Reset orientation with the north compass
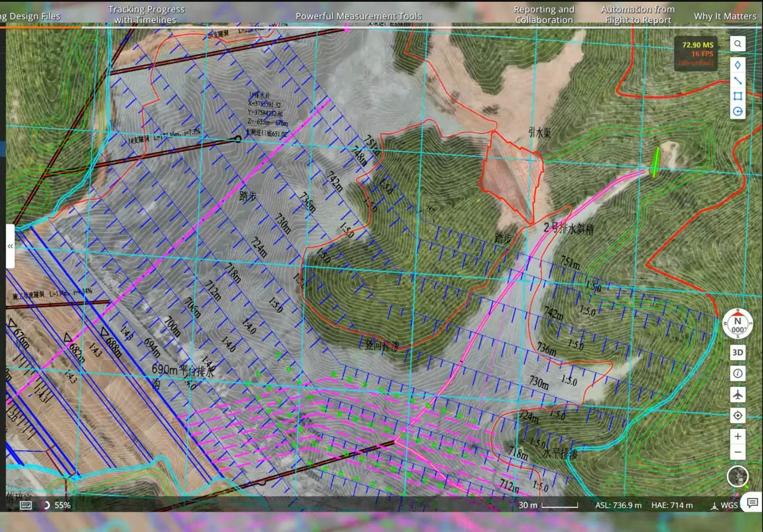The width and height of the screenshot is (763, 532). (x=737, y=324)
